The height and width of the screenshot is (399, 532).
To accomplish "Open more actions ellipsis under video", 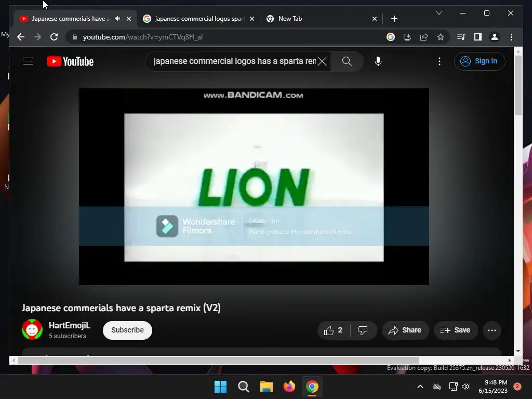I will point(491,330).
